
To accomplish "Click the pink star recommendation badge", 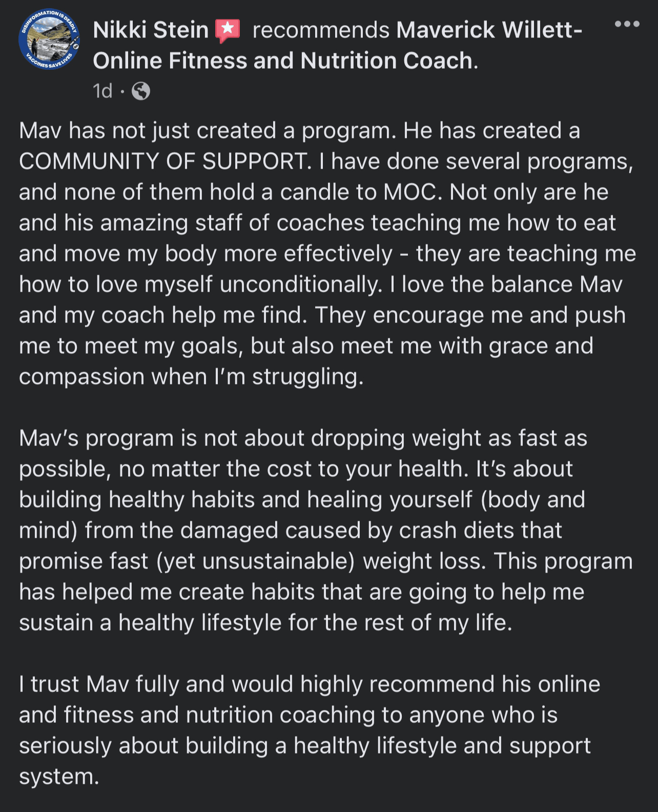I will pos(228,30).
